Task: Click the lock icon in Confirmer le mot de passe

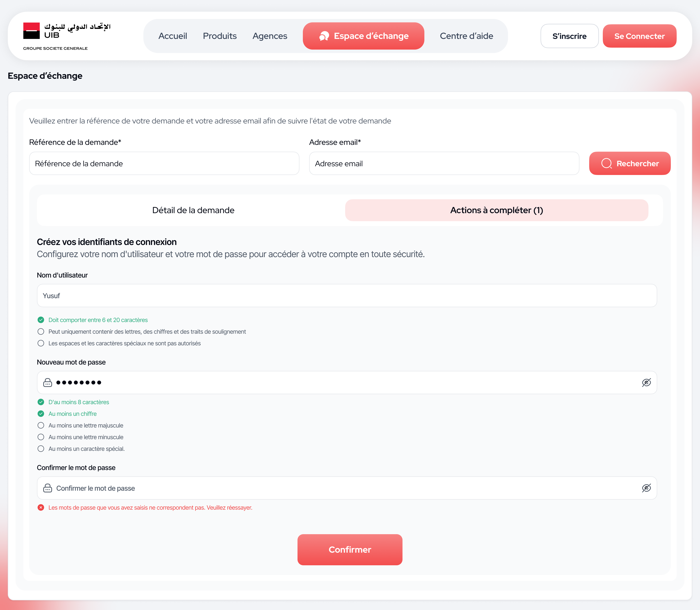Action: point(48,488)
